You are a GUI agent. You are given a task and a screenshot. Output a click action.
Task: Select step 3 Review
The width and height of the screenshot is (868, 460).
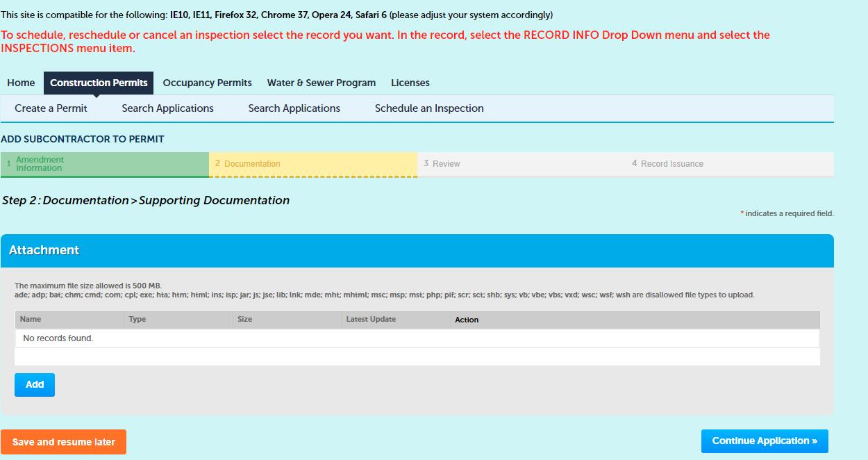click(521, 164)
